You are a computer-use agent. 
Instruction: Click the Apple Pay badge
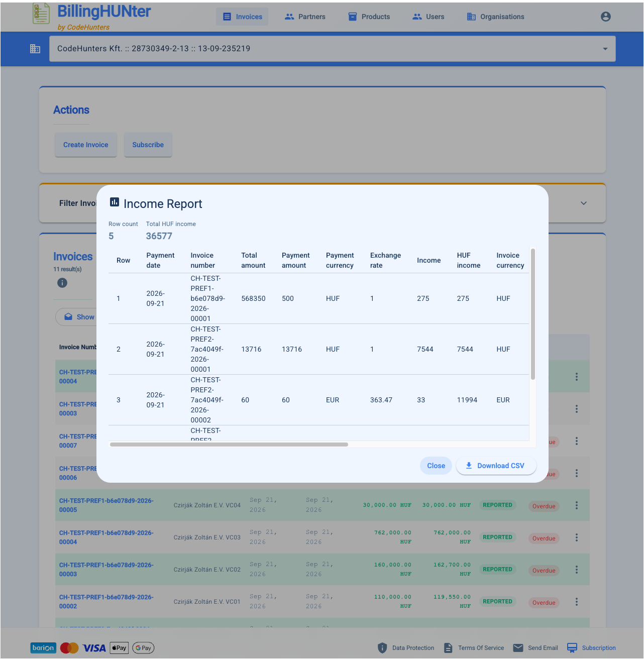click(x=120, y=648)
